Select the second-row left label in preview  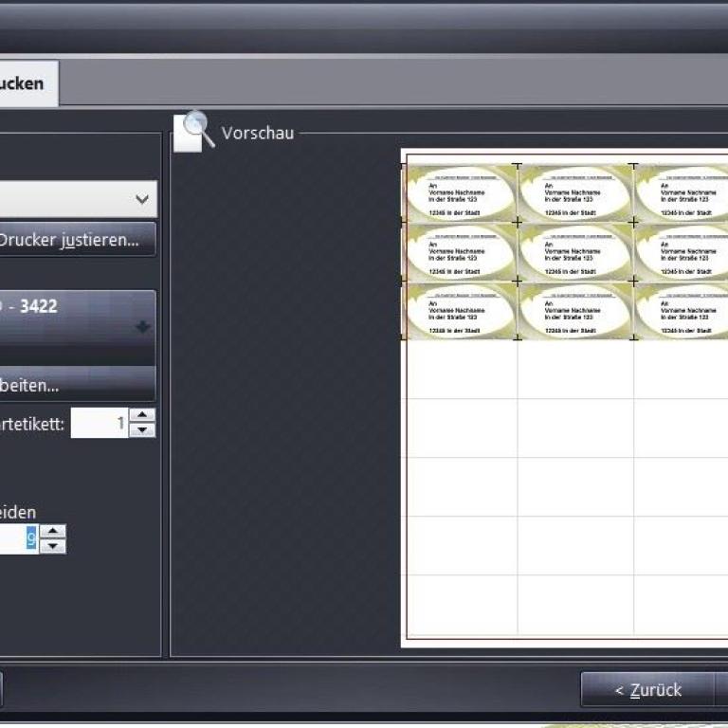tap(461, 251)
